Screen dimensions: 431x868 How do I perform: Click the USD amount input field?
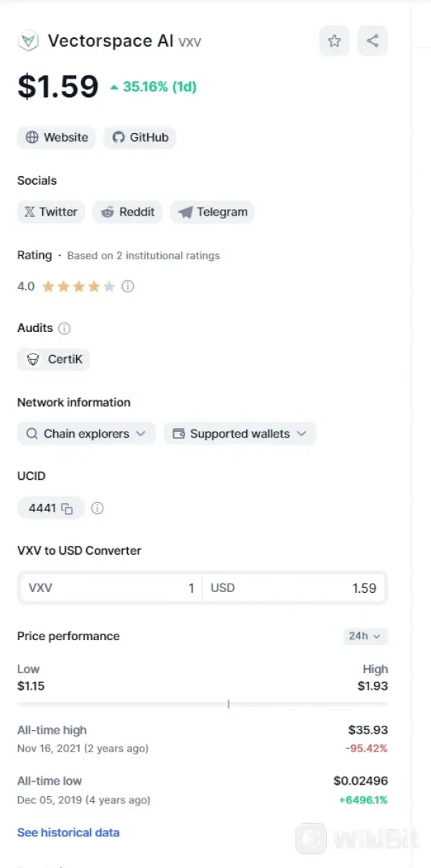(x=295, y=588)
